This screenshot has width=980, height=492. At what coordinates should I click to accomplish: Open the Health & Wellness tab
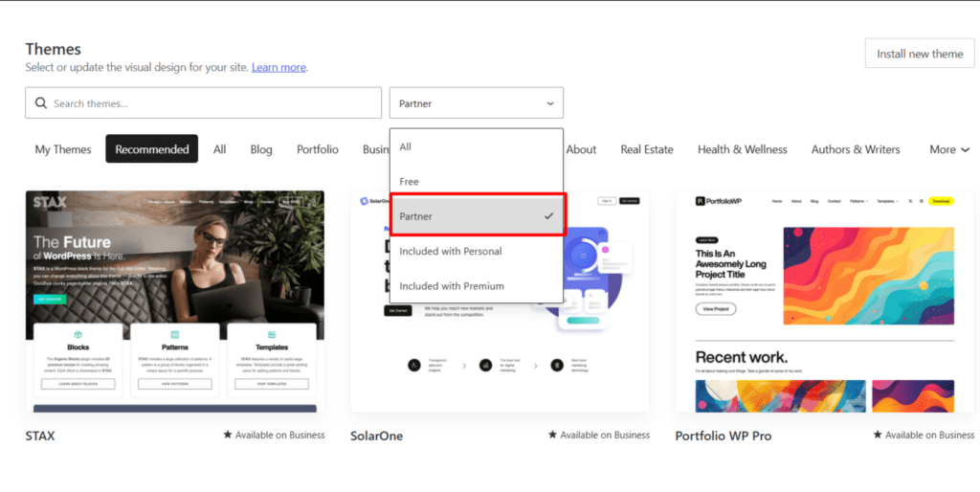click(x=743, y=149)
